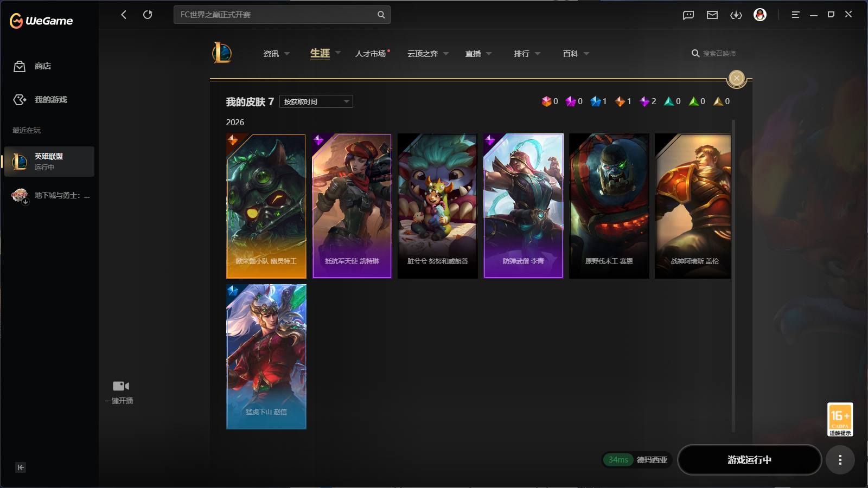Select the 猛虎下山 赵信 skin thumbnail
The width and height of the screenshot is (868, 488).
(x=266, y=357)
